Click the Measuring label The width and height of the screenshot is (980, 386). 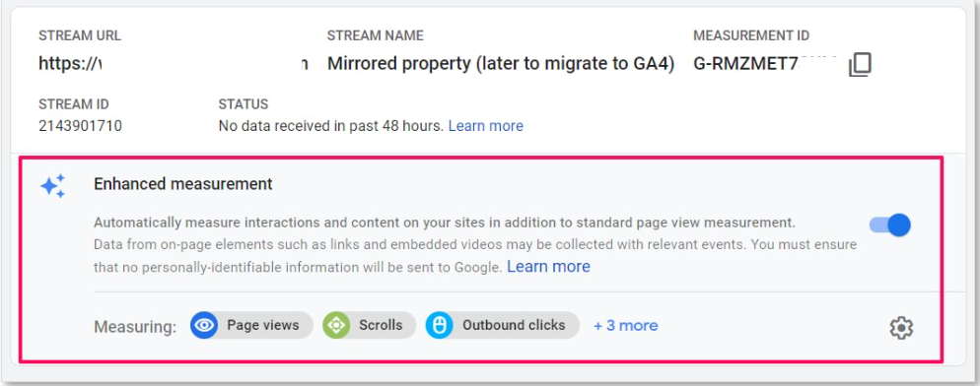click(x=135, y=327)
